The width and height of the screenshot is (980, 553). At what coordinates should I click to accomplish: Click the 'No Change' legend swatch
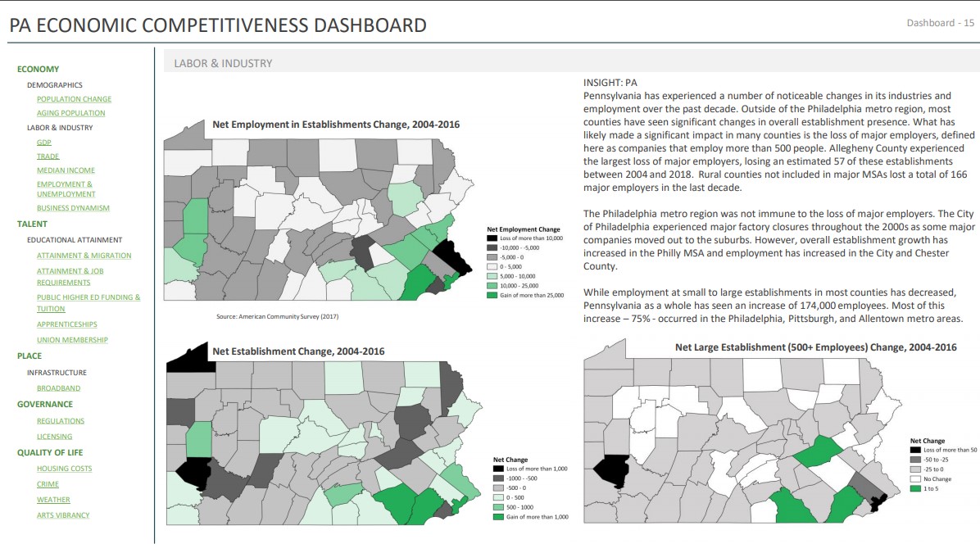[x=915, y=478]
